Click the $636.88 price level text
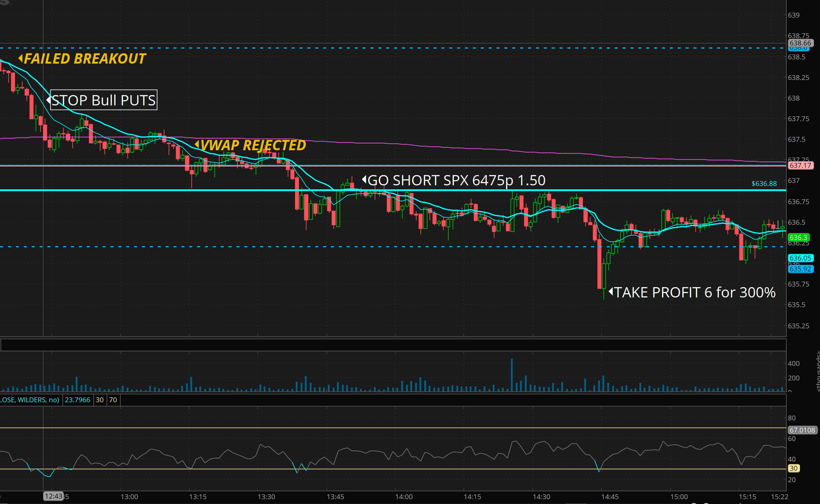The width and height of the screenshot is (820, 504). pos(764,184)
